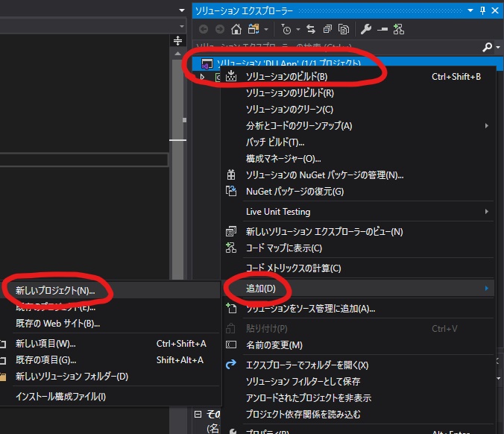Viewport: 504px width, 434px height.
Task: Click the forward navigation arrow in Solution Explorer
Action: pyautogui.click(x=220, y=30)
